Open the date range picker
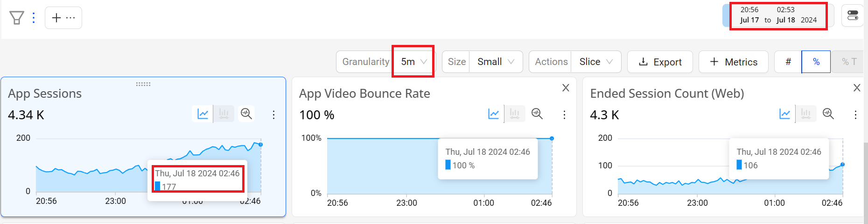Viewport: 868px width, 224px height. tap(778, 15)
